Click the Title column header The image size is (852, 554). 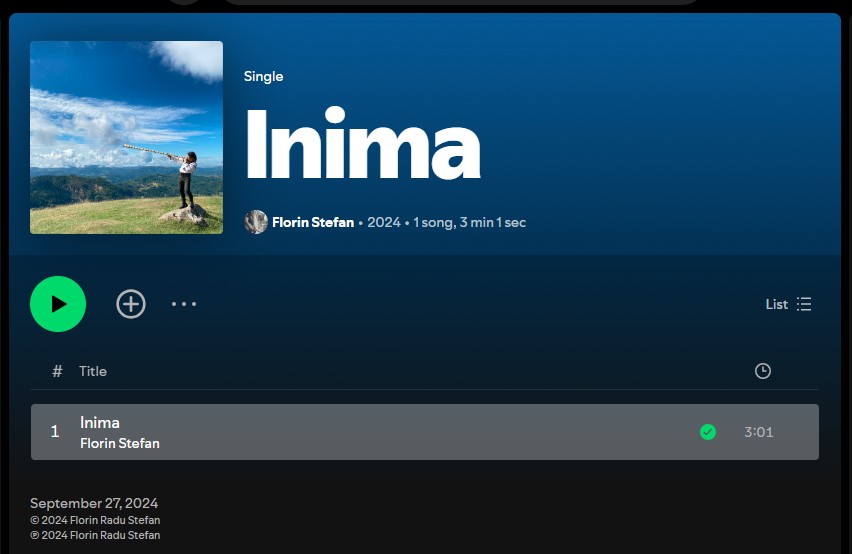(x=93, y=371)
